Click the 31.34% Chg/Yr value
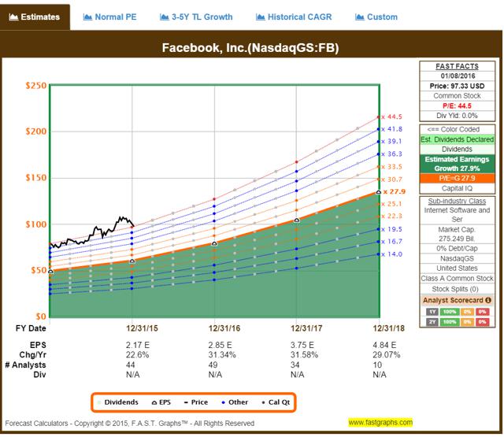504x437 pixels. pos(222,355)
